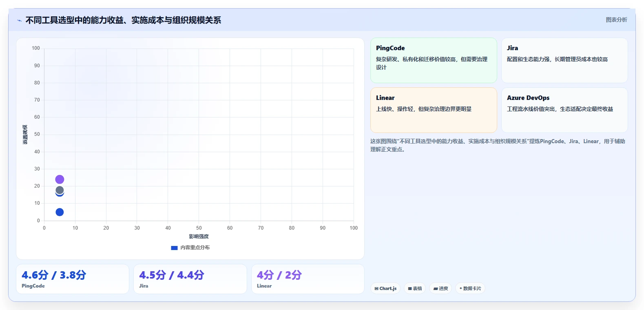This screenshot has height=310, width=644.
Task: Click the summary paragraph starting 这张图围绕
Action: point(498,145)
